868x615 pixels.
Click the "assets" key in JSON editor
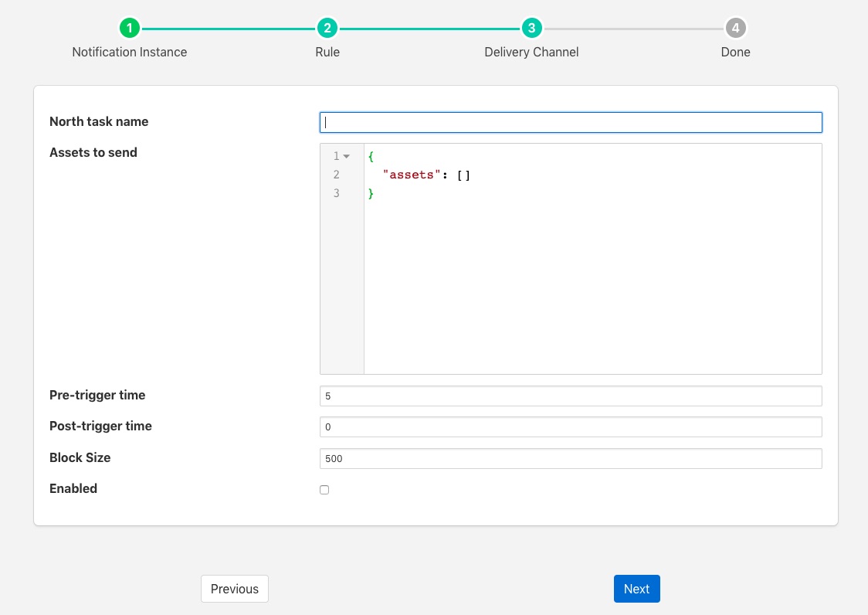(x=411, y=175)
